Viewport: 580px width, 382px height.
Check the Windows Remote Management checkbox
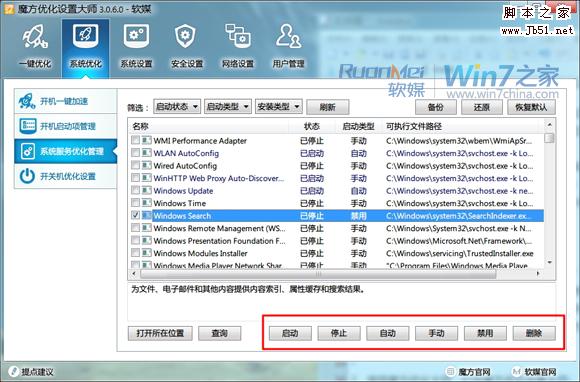[x=135, y=228]
